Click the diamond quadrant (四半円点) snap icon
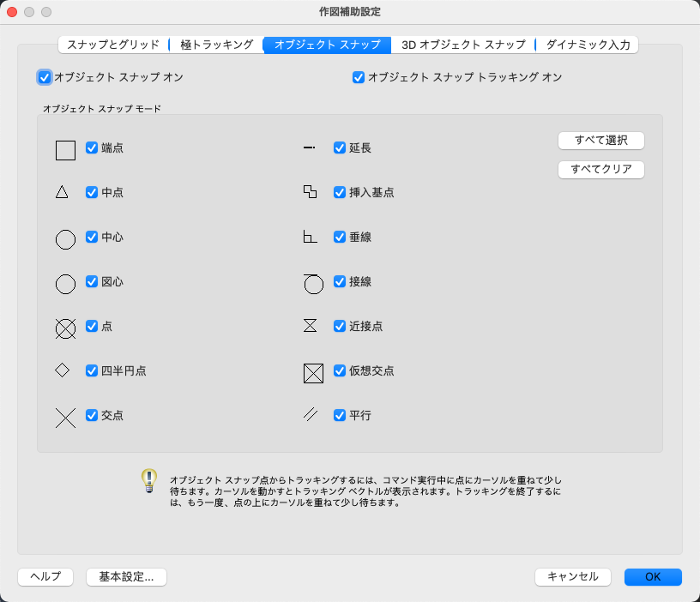Viewport: 700px width, 602px height. tap(62, 370)
